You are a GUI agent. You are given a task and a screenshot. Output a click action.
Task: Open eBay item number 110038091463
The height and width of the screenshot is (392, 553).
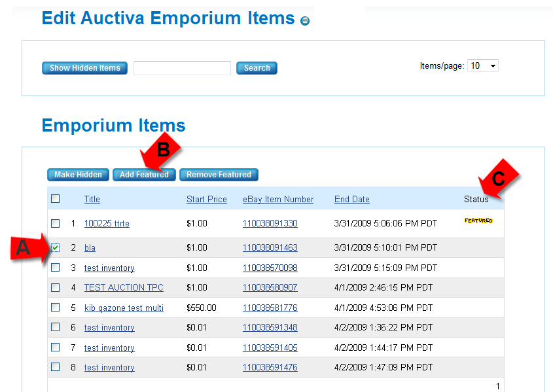270,248
